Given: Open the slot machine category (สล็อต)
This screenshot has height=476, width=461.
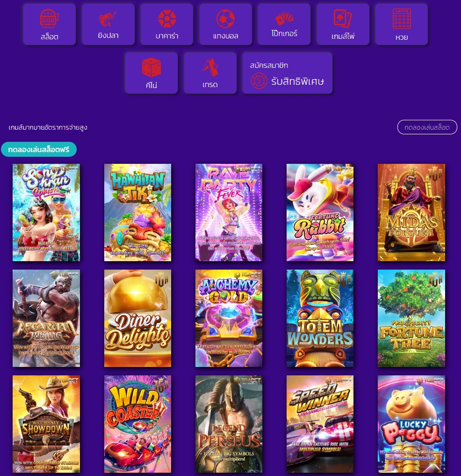Looking at the screenshot, I should (50, 24).
